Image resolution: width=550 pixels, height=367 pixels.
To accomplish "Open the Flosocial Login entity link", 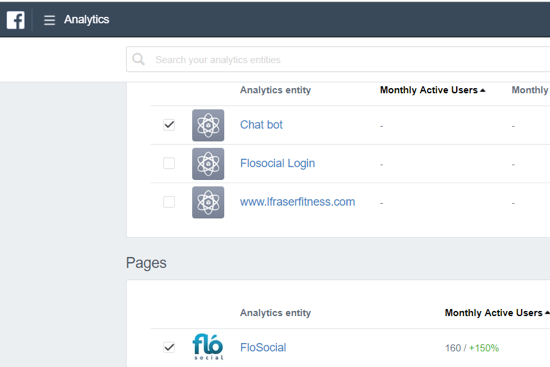I will [277, 163].
